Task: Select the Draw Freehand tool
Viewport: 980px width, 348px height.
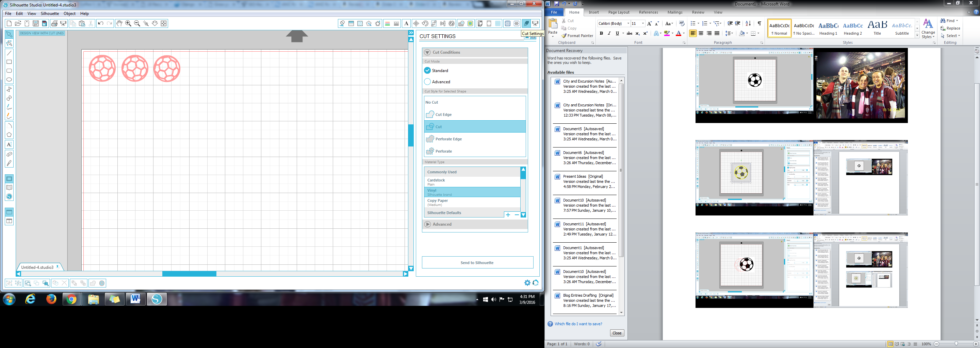Action: pyautogui.click(x=9, y=107)
